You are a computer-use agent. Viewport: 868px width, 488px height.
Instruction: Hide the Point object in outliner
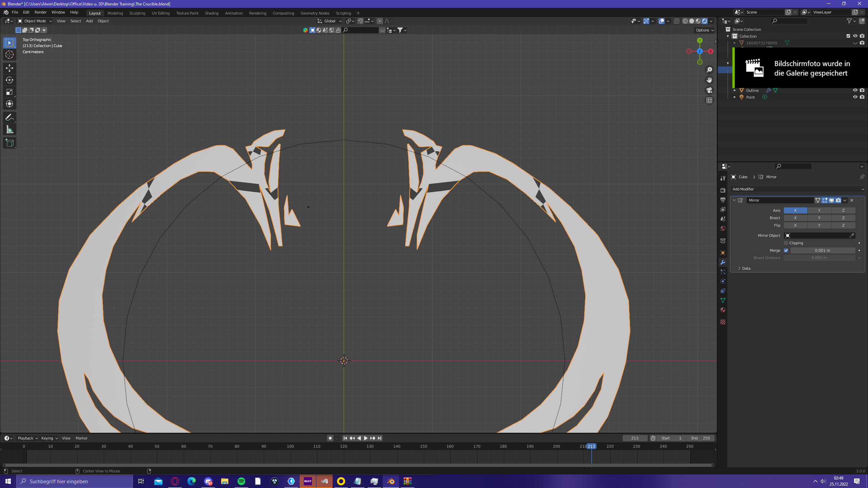(855, 97)
